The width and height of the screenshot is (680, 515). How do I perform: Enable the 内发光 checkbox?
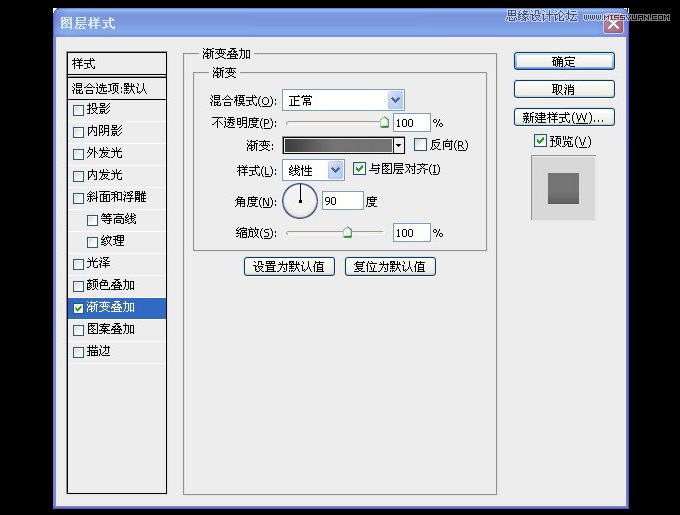(78, 176)
